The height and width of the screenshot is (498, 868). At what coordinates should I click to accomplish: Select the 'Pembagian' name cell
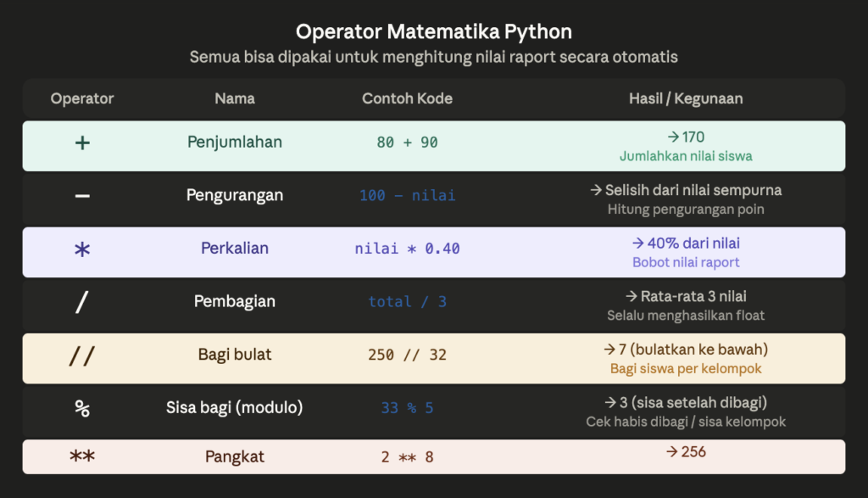(235, 301)
